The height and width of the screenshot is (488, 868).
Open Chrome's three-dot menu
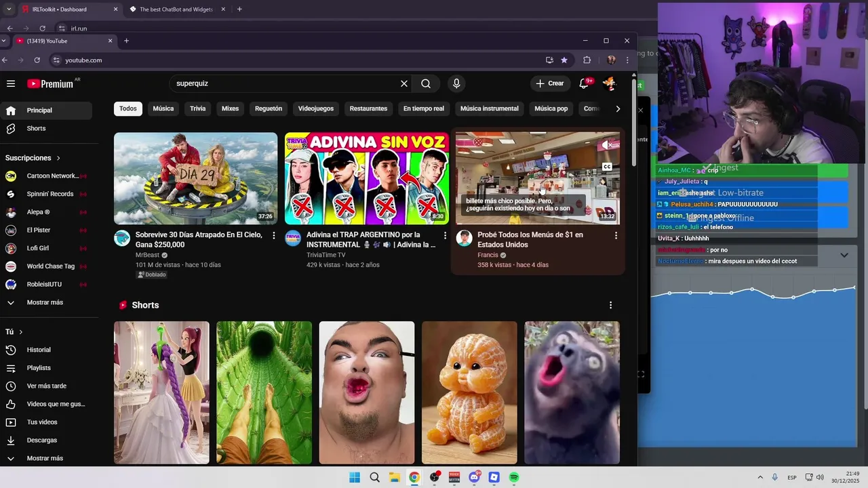tap(627, 60)
